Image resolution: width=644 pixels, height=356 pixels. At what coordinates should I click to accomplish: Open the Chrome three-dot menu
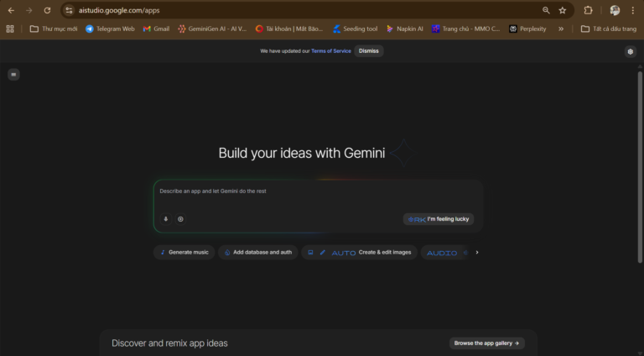coord(633,10)
